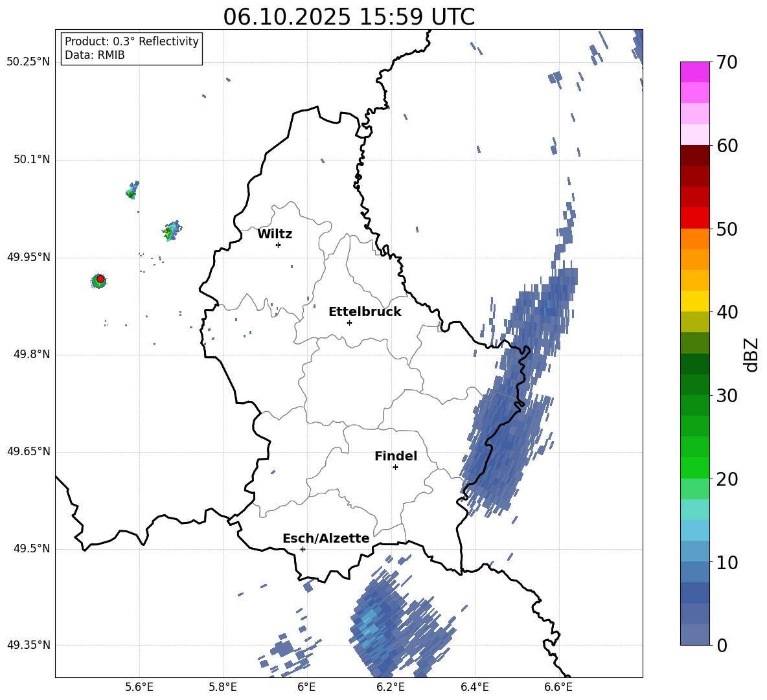
Task: Click the 5.6°E longitude label
Action: click(x=139, y=687)
